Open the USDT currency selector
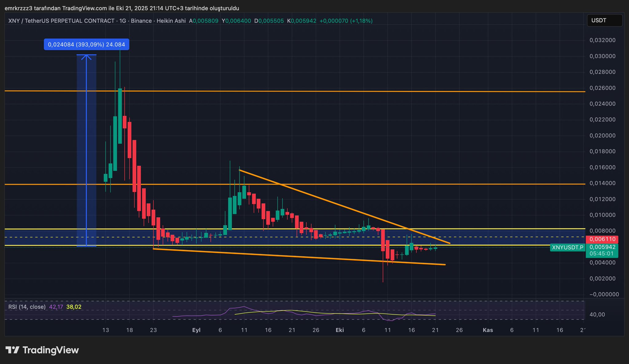629x364 pixels. [x=604, y=20]
